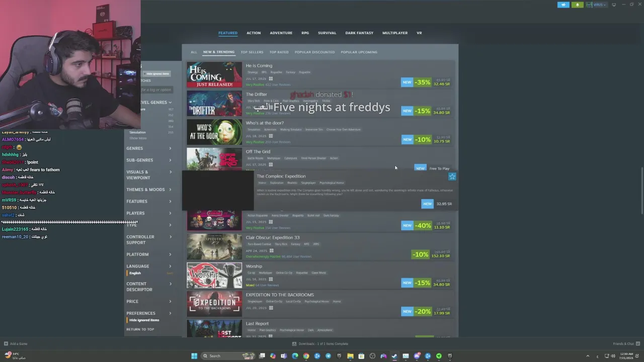Expand Sub-Genres filter section

[x=149, y=160]
